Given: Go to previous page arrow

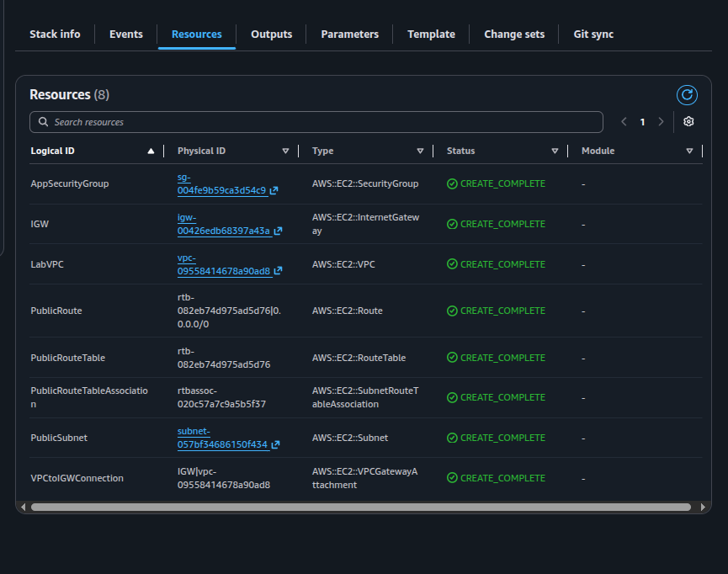Looking at the screenshot, I should pos(624,122).
